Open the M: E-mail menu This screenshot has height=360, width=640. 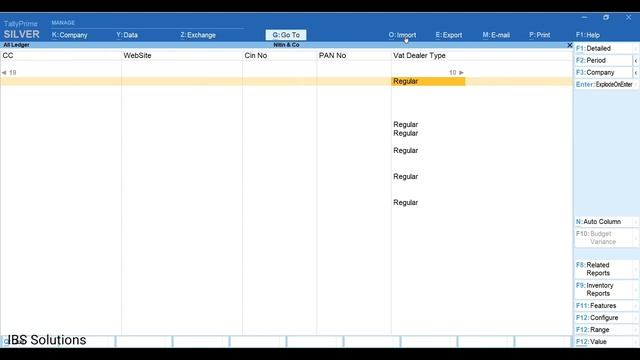(x=496, y=35)
